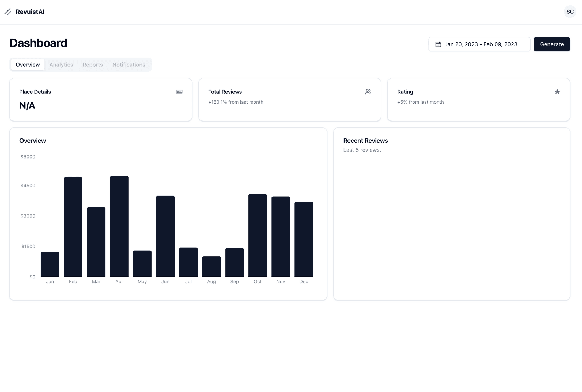Click the RevuistAI brand name link
The height and width of the screenshot is (392, 582).
point(30,12)
